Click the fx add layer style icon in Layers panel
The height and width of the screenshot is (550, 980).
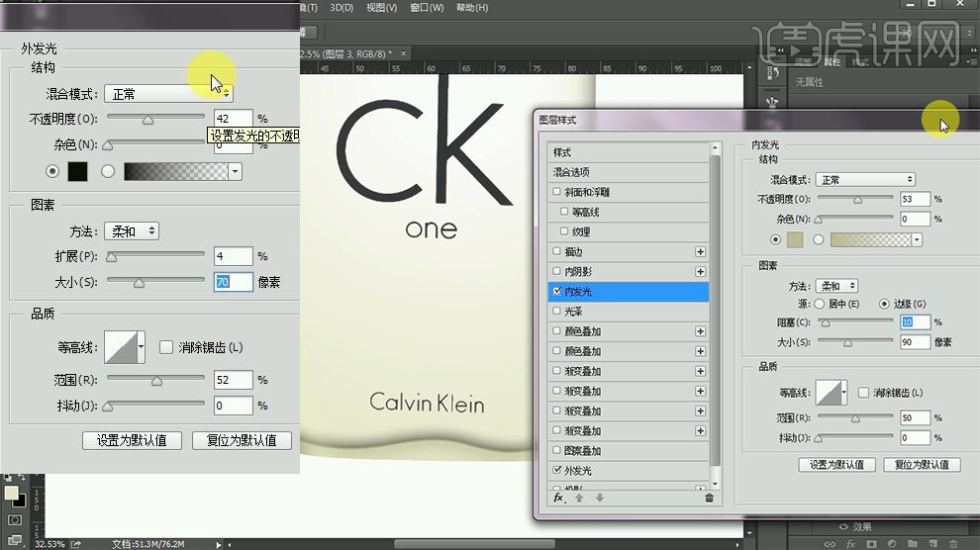(850, 544)
